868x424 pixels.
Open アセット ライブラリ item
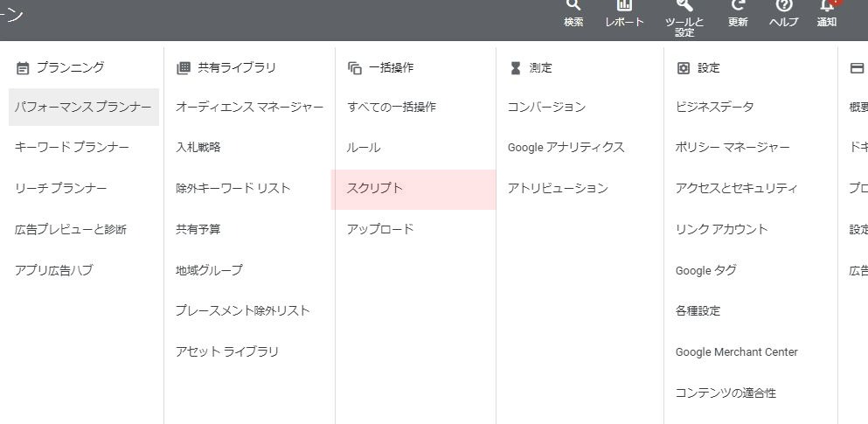227,352
